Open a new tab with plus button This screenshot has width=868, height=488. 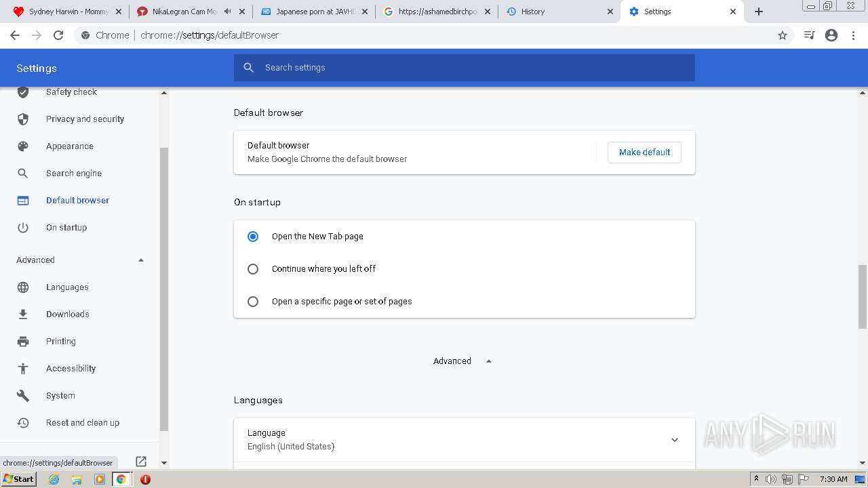pos(759,12)
